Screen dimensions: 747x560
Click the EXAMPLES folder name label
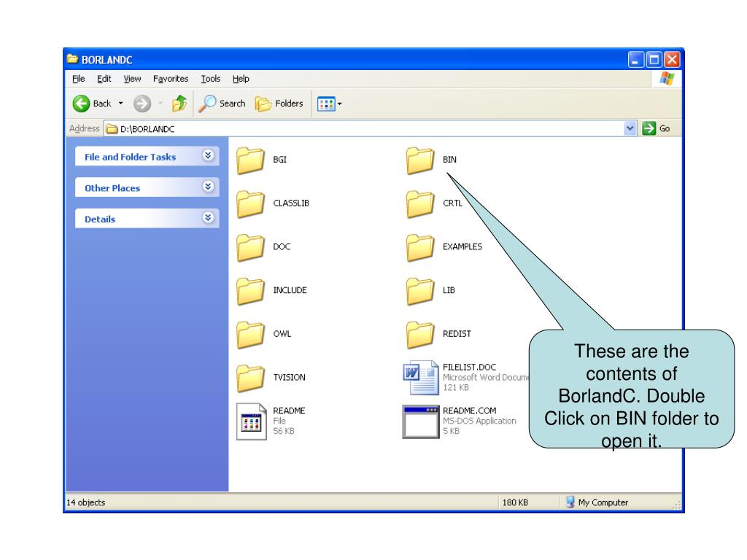(x=462, y=246)
